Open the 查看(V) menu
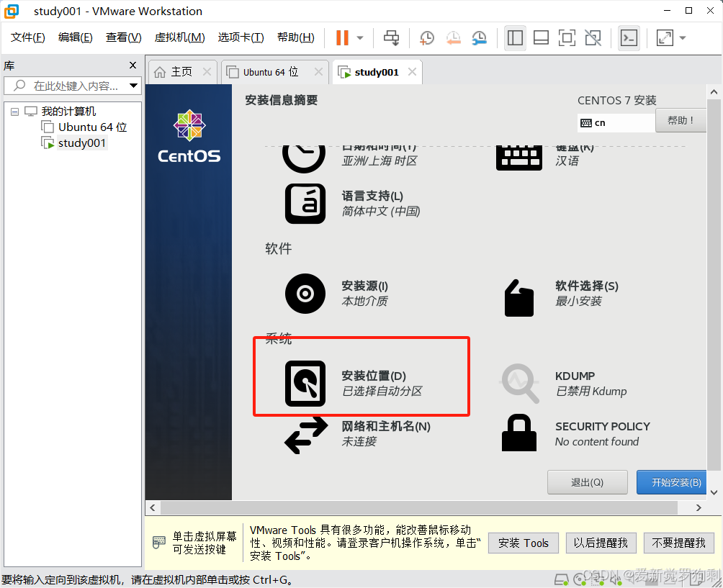The width and height of the screenshot is (723, 588). (123, 37)
